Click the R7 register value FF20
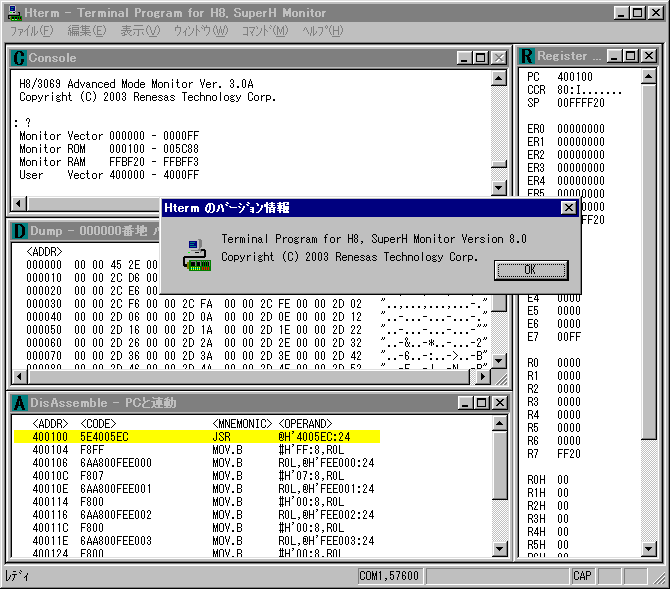The height and width of the screenshot is (589, 670). coord(569,454)
